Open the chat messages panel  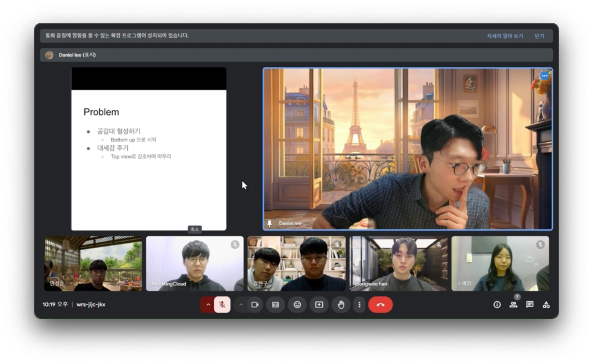click(529, 305)
